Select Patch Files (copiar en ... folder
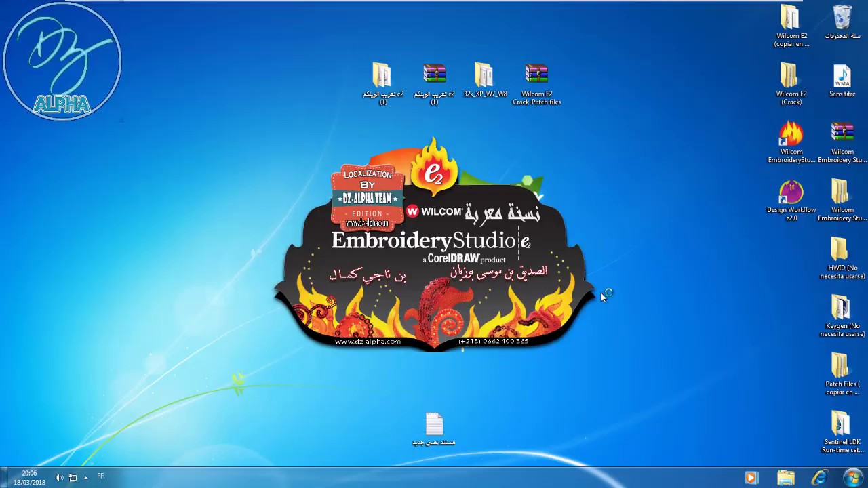The height and width of the screenshot is (488, 868). (x=842, y=374)
